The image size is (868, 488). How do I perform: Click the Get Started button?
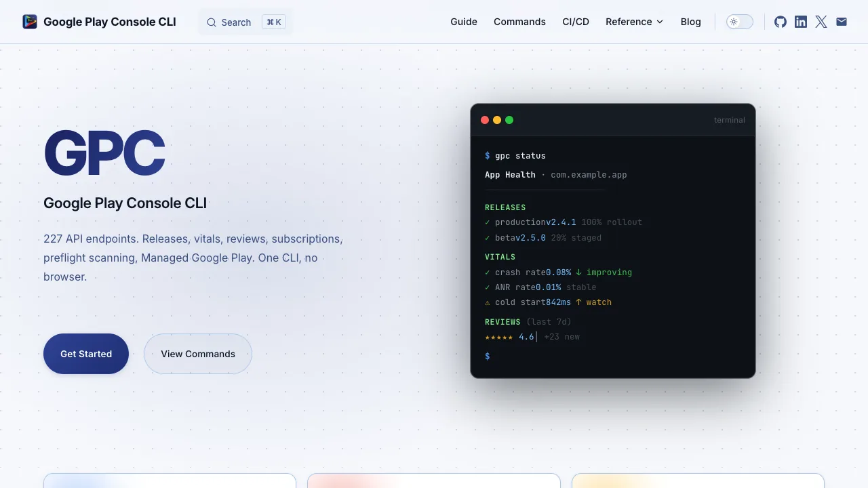86,354
